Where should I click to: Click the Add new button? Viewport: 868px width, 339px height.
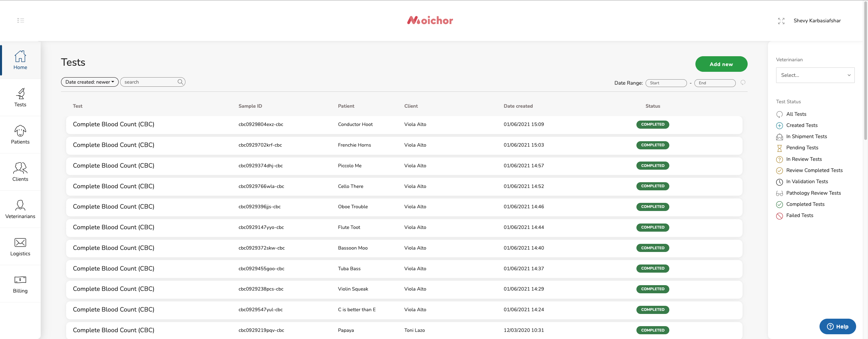coord(721,64)
